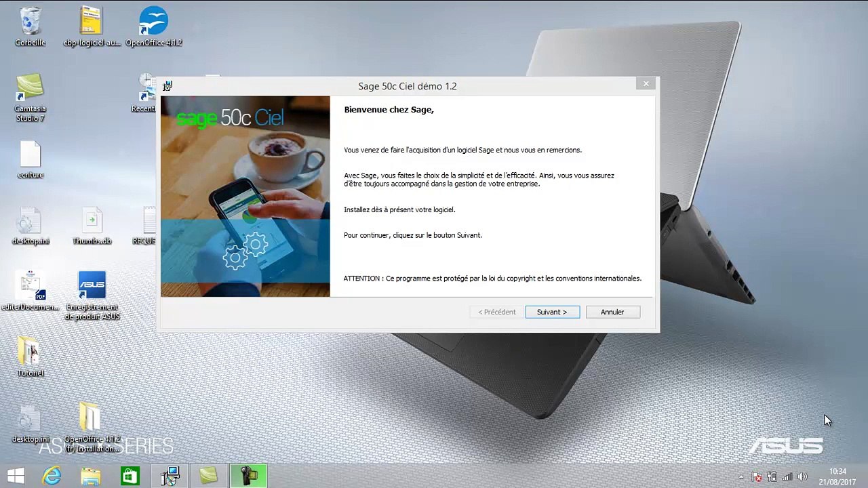Click Suivant to continue the Sage installation
868x488 pixels.
click(x=552, y=312)
